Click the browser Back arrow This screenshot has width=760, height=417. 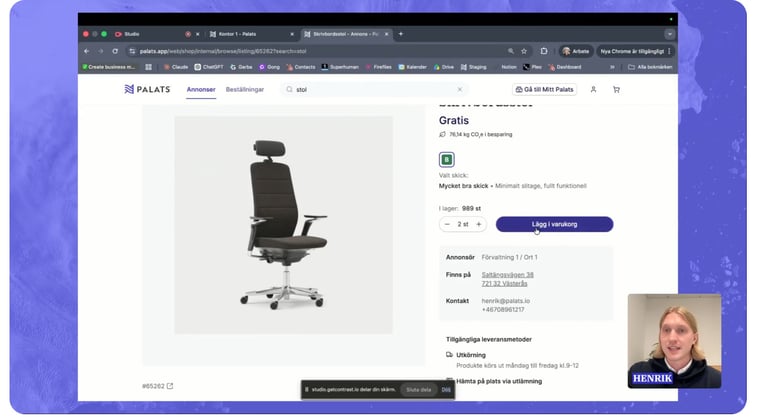[x=86, y=51]
